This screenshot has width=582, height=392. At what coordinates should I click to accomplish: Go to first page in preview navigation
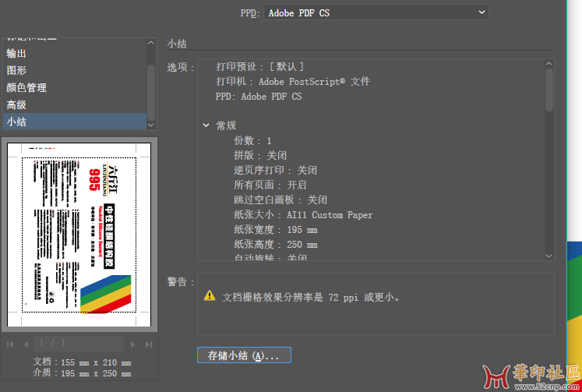10,344
